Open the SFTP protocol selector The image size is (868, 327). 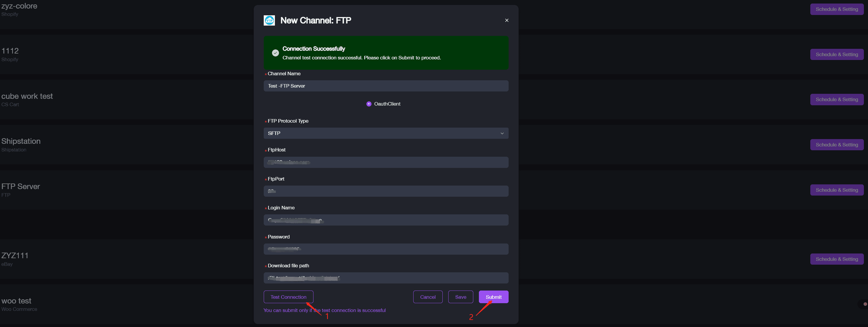386,133
